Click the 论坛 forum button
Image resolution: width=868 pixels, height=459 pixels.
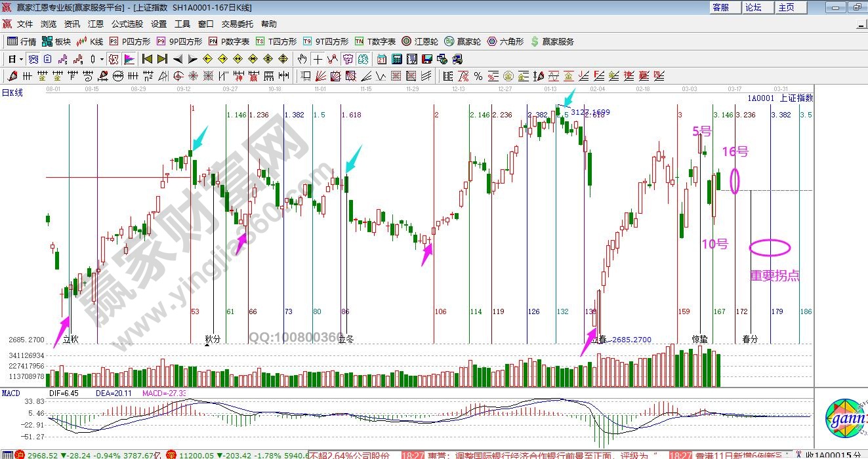(x=753, y=7)
